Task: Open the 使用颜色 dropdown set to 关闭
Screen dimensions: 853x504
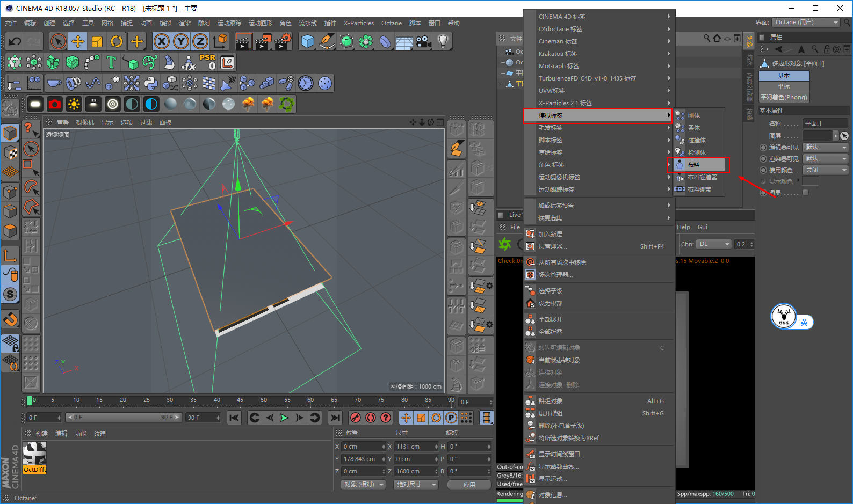Action: pos(825,170)
